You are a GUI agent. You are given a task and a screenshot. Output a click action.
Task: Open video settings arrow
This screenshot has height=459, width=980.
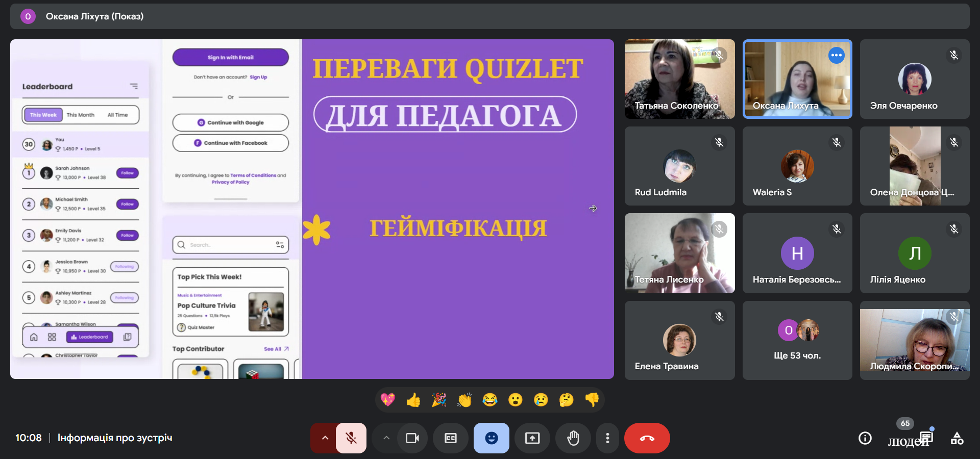[386, 438]
